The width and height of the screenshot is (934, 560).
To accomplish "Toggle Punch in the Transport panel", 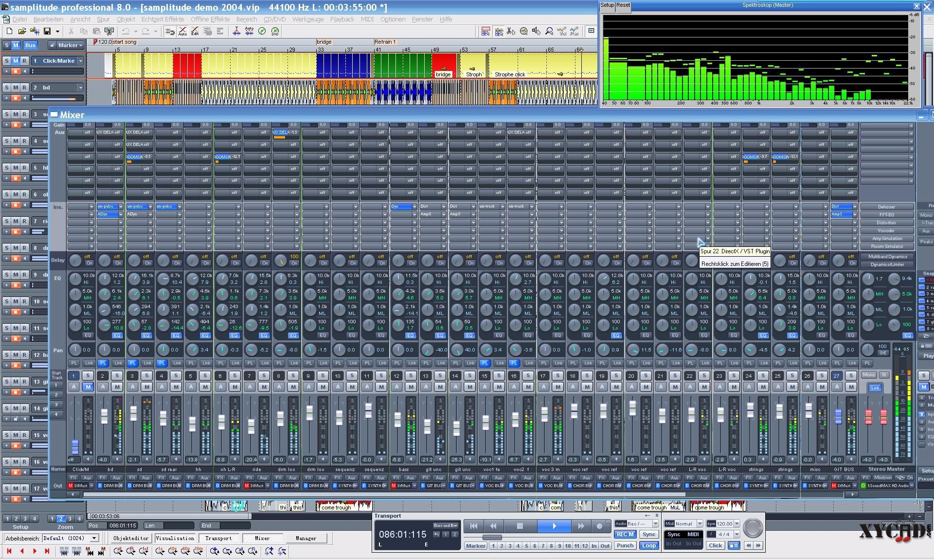I will click(x=625, y=545).
